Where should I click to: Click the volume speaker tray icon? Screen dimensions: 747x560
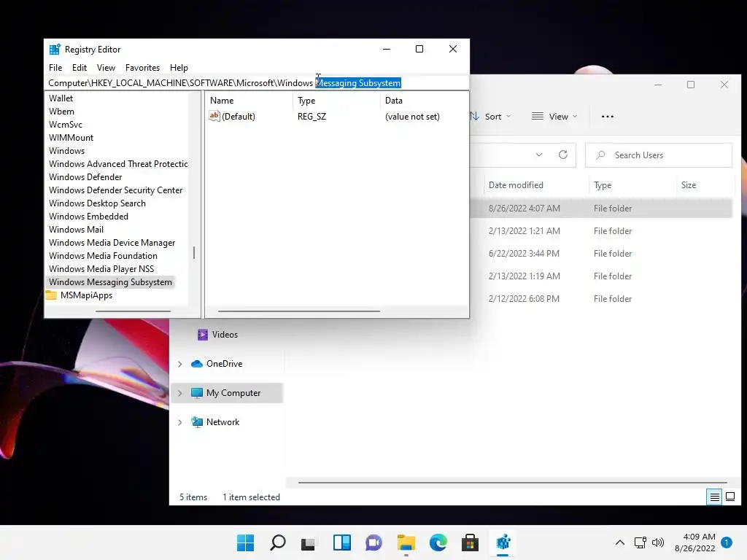click(x=658, y=542)
